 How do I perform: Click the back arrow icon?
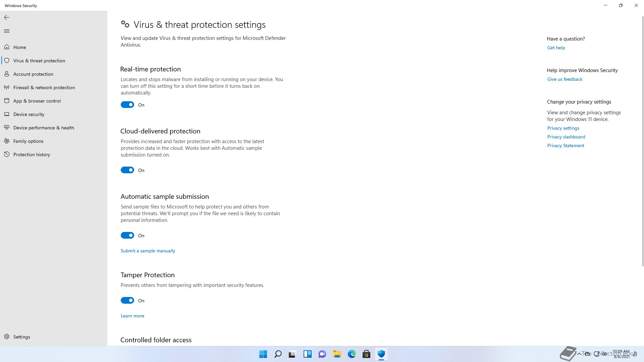tap(7, 17)
